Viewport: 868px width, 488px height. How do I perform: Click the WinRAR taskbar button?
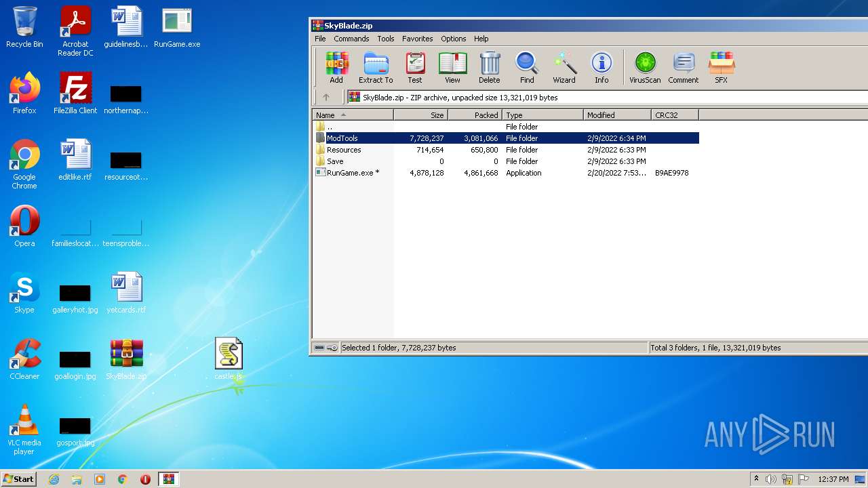click(x=168, y=479)
